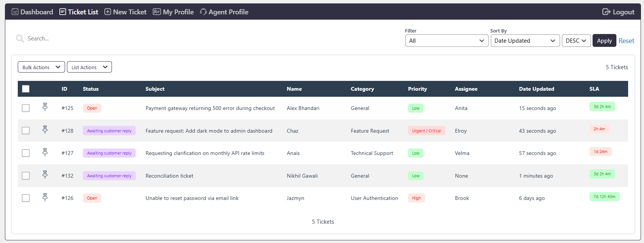
Task: Click the Ticket List icon in navbar
Action: [x=63, y=12]
